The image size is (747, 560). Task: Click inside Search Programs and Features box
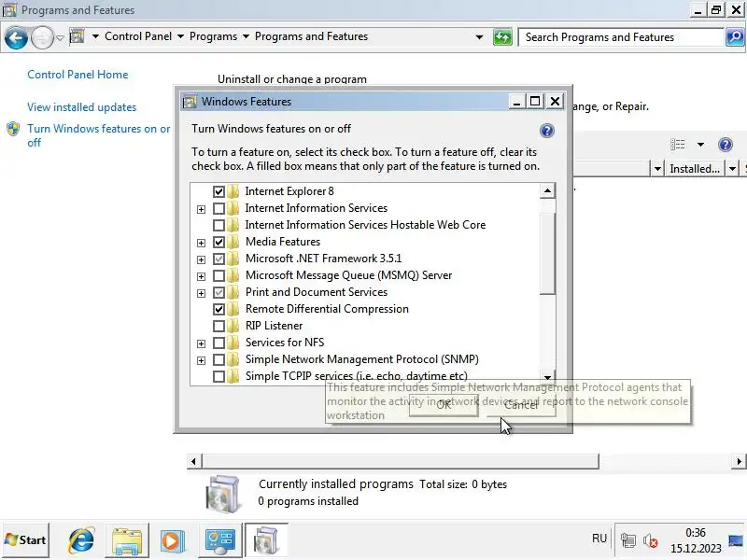(621, 37)
